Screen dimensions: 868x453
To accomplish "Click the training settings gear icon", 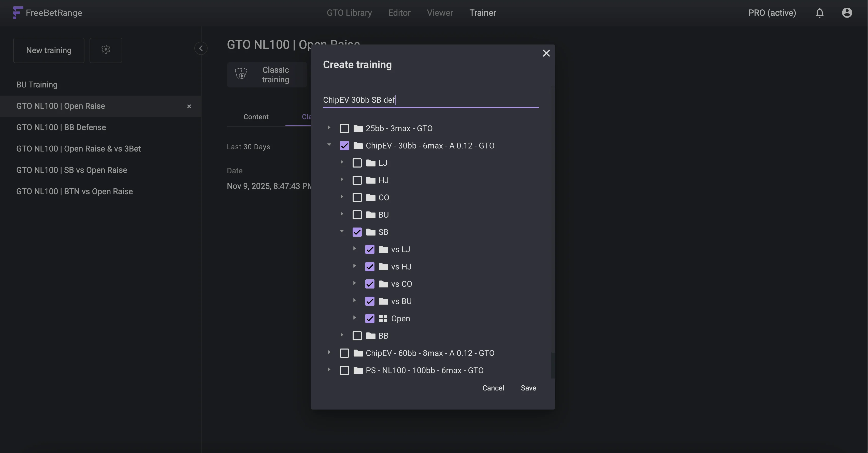I will (x=106, y=50).
